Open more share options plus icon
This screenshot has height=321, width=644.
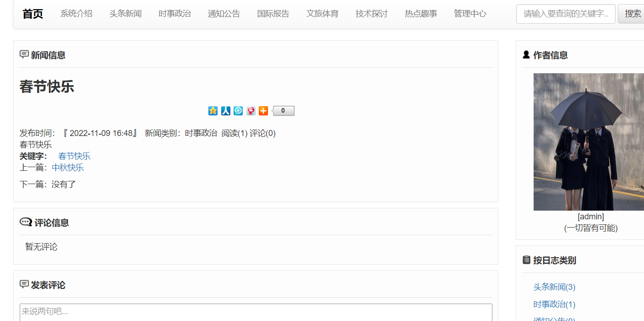pos(263,111)
